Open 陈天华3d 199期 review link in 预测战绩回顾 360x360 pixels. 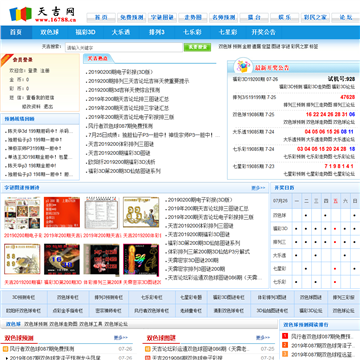pyautogui.click(x=40, y=131)
